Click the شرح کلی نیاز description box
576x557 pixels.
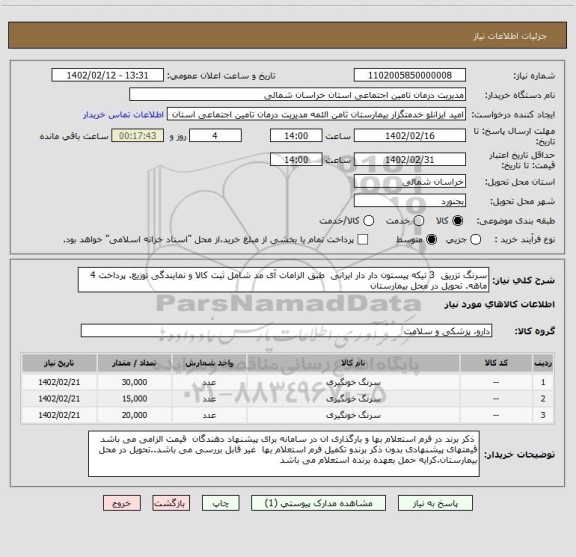pos(284,280)
